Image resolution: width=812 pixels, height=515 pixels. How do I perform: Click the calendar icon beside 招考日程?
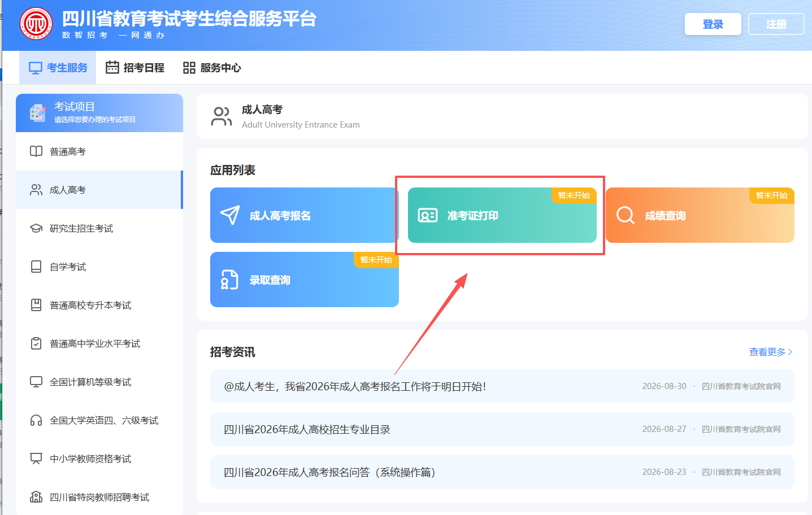click(112, 67)
